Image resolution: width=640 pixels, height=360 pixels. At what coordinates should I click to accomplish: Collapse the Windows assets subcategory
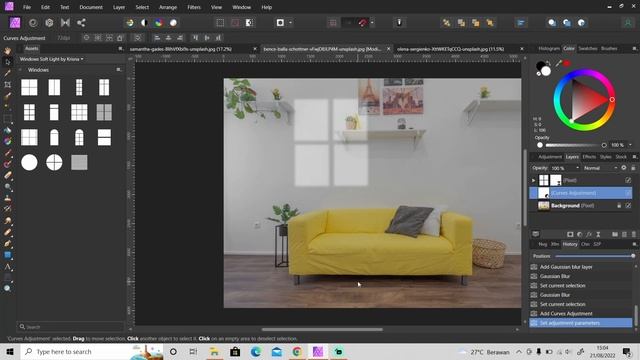[20, 70]
